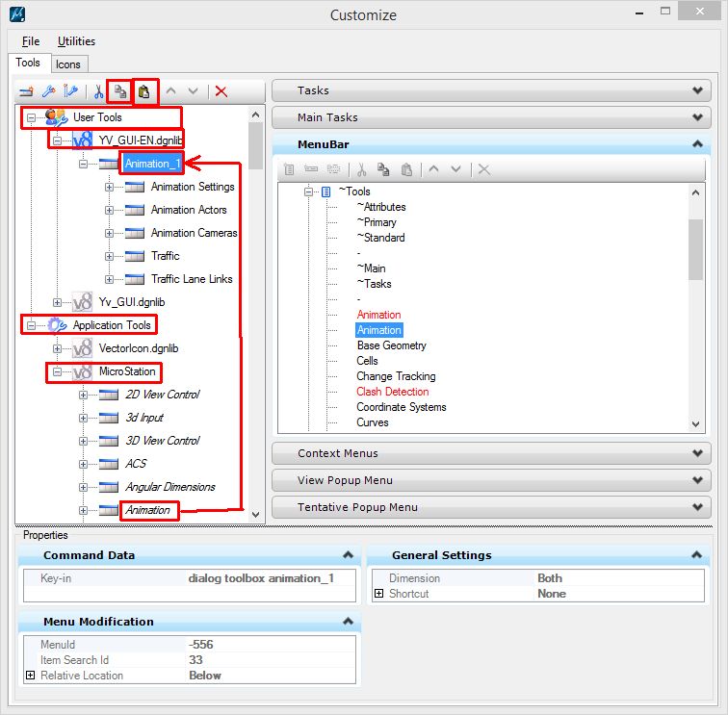Select Animation Cameras tool box
The width and height of the screenshot is (728, 715).
[x=195, y=233]
